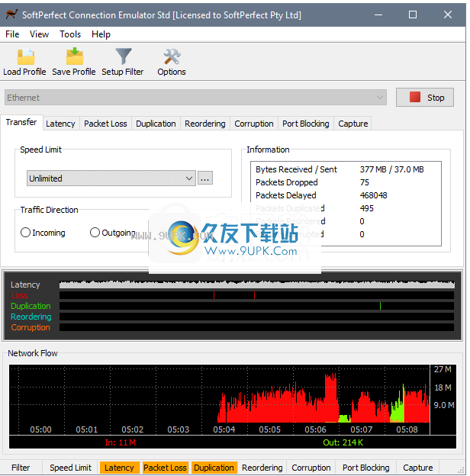Click the 27 M scale label

coord(443,369)
